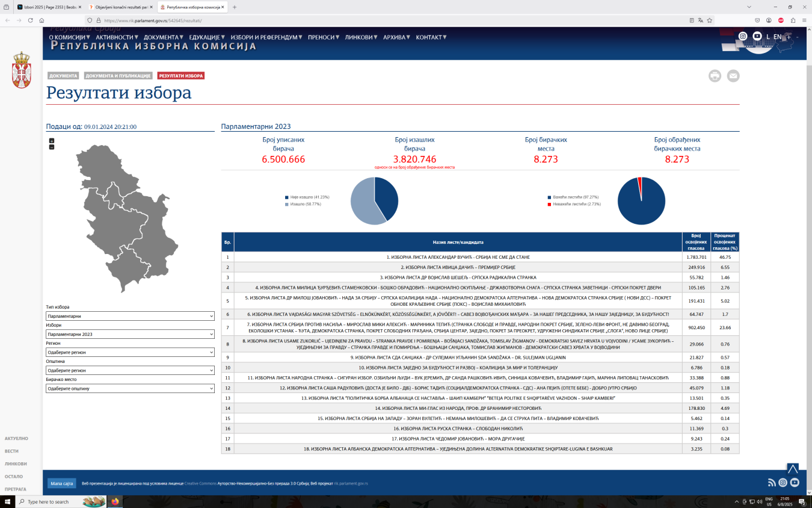Zoom out on the Serbia map
The image size is (812, 508).
click(52, 147)
